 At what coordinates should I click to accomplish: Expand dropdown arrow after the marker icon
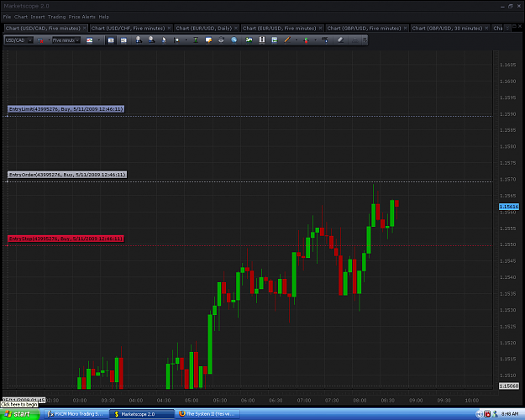click(186, 40)
